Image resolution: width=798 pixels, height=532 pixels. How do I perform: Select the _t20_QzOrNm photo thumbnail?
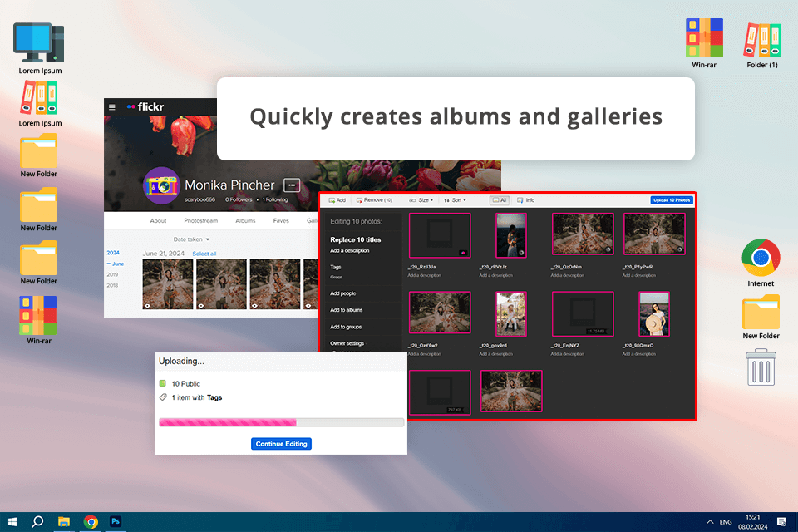coord(583,234)
